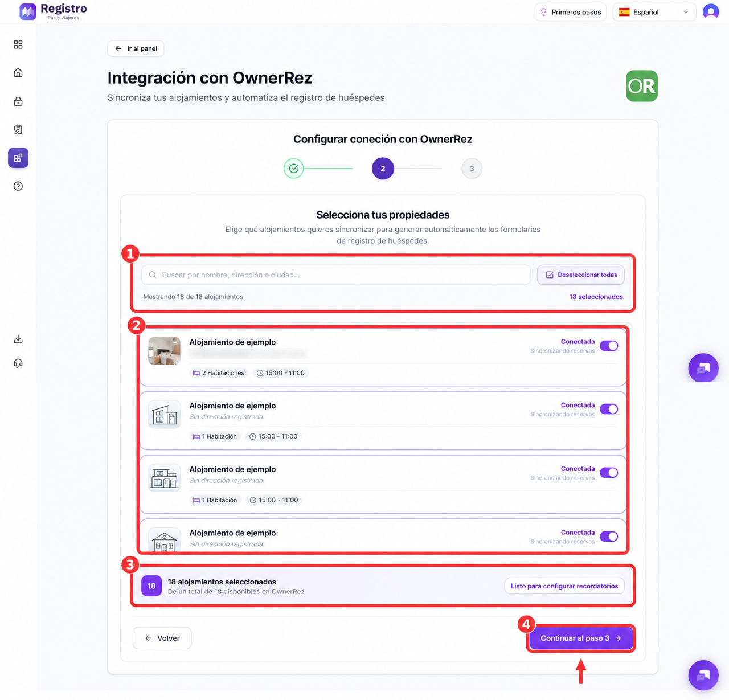Jump to step 3 in the stepper
The image size is (729, 700).
pyautogui.click(x=472, y=169)
